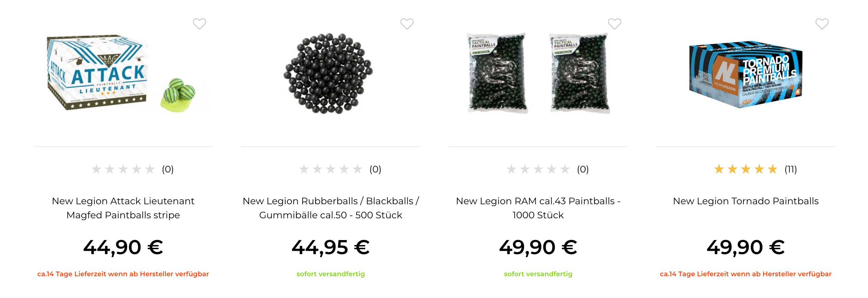
Task: Open the (11) reviews count for Tornado Paintballs
Action: tap(790, 169)
